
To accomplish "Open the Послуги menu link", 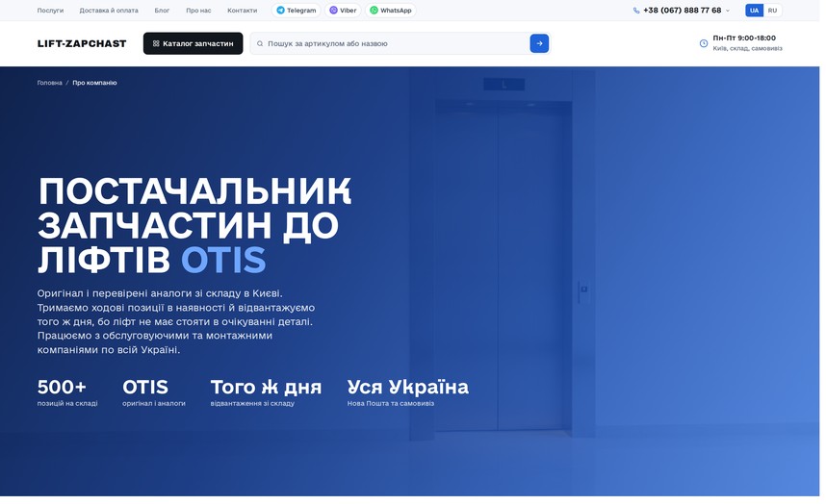I will pos(50,11).
